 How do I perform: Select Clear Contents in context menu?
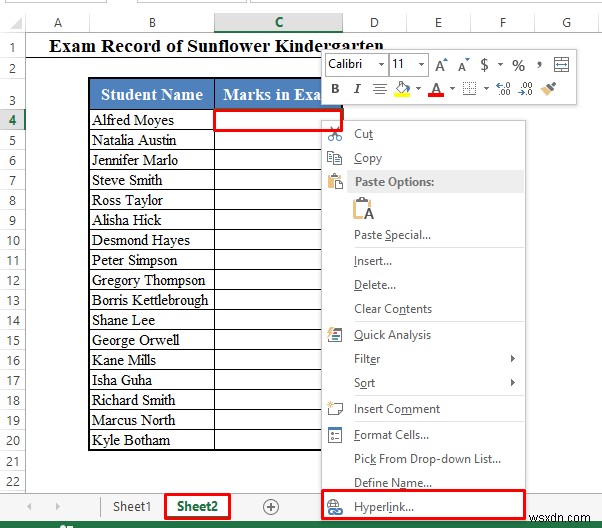pos(423,309)
